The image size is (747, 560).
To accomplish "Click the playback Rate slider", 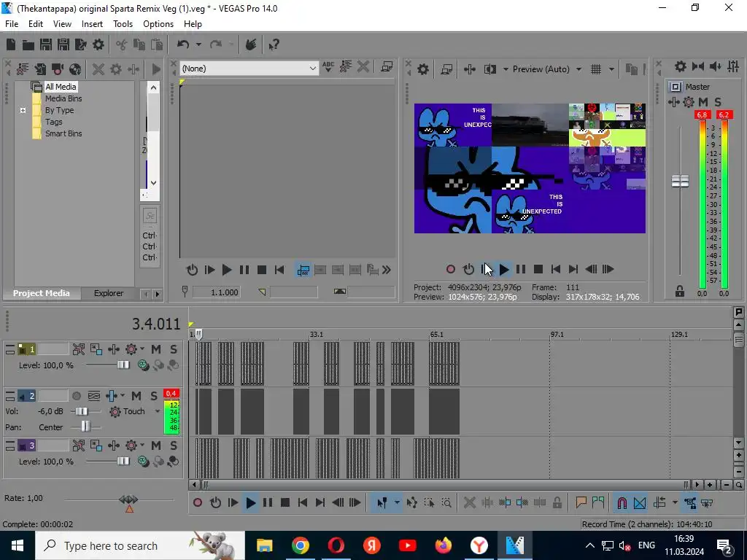I will pos(128,500).
